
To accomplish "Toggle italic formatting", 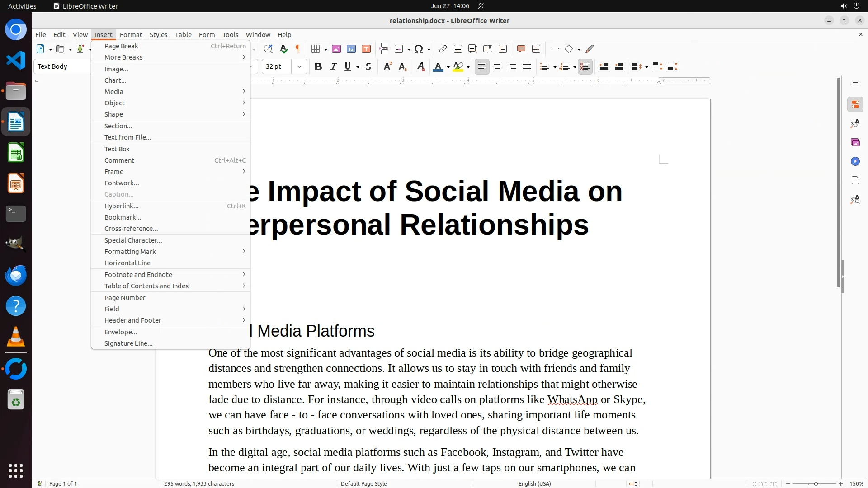I will tap(333, 67).
